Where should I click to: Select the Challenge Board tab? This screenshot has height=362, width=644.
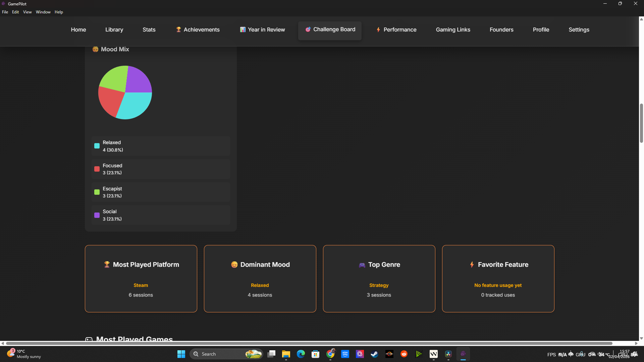330,29
